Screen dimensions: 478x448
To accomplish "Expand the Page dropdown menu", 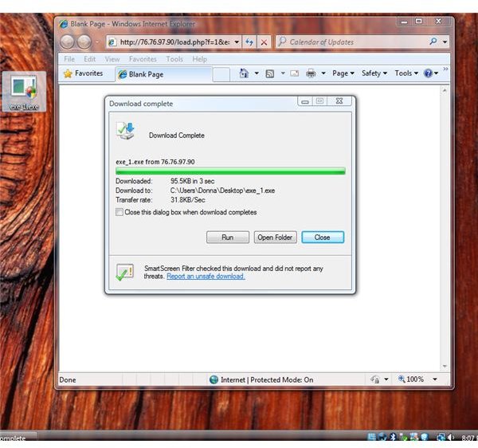I will 343,73.
